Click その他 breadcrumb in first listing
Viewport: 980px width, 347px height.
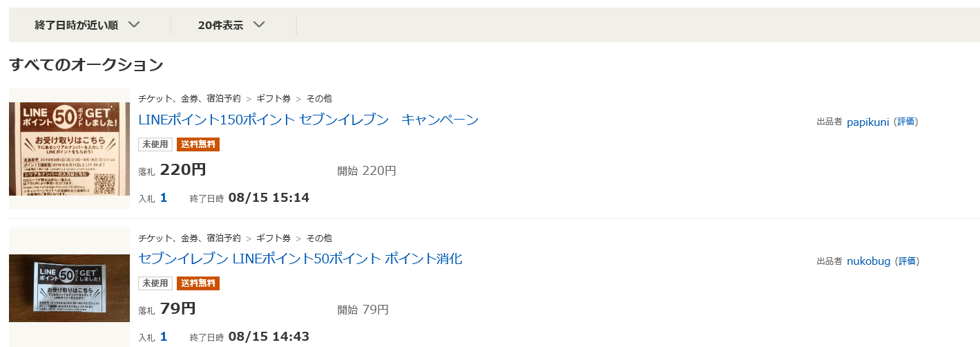[319, 99]
